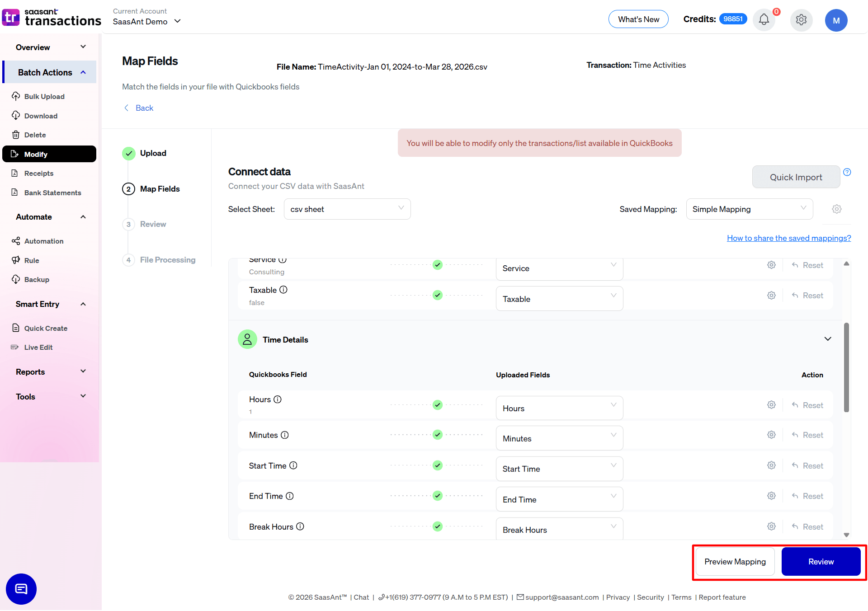Collapse the Time Details section
This screenshot has width=868, height=611.
click(828, 338)
